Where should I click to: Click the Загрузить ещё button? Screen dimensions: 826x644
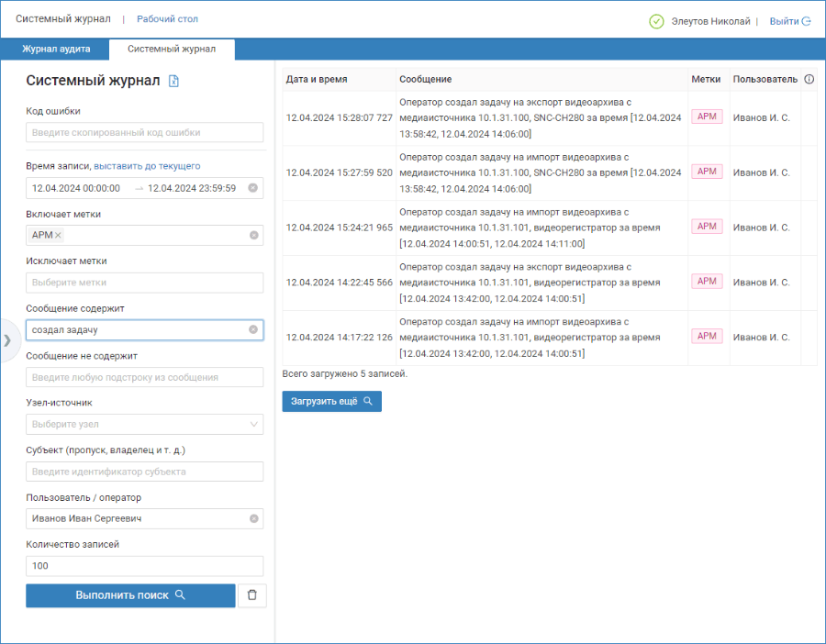[x=332, y=401]
